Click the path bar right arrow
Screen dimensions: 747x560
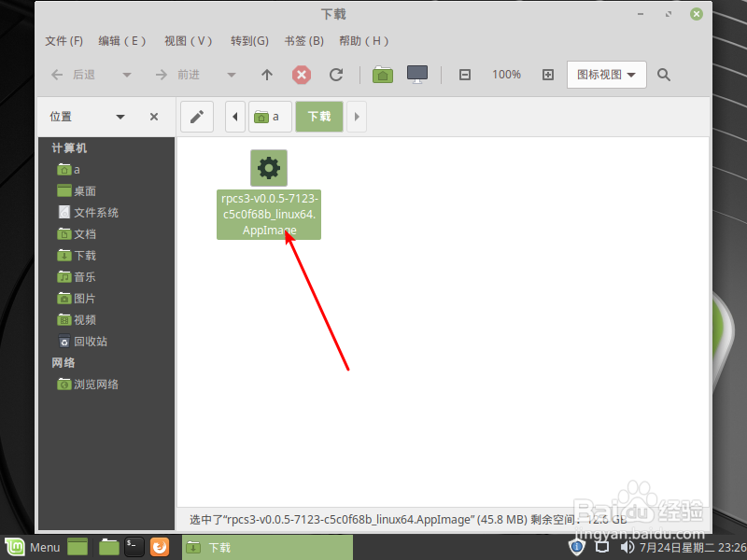[x=357, y=117]
